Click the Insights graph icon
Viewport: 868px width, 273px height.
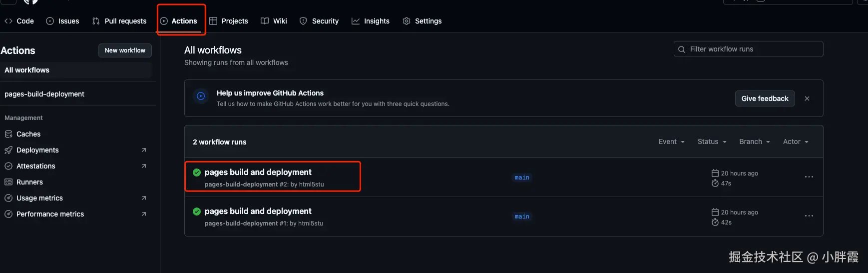tap(356, 21)
